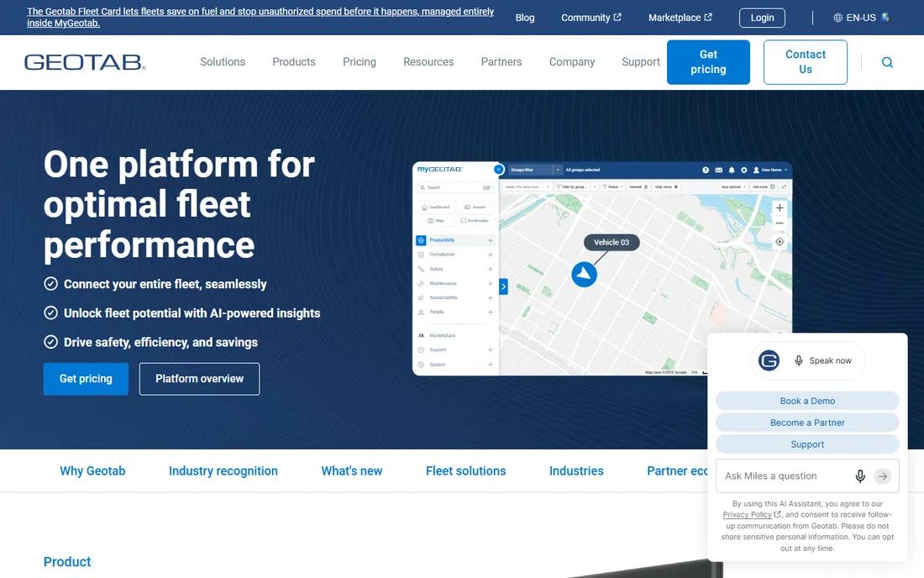Click the blue vehicle arrow marker on map

584,275
